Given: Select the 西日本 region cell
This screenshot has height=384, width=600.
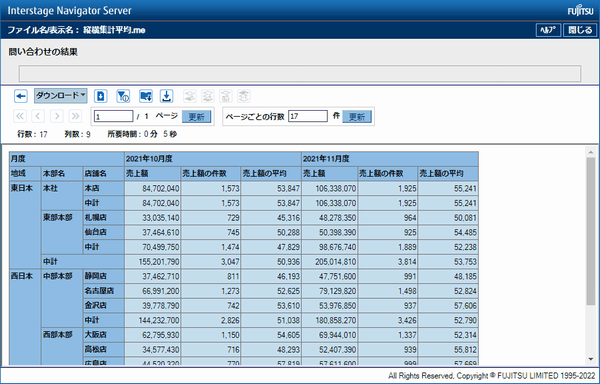Looking at the screenshot, I should [x=25, y=317].
